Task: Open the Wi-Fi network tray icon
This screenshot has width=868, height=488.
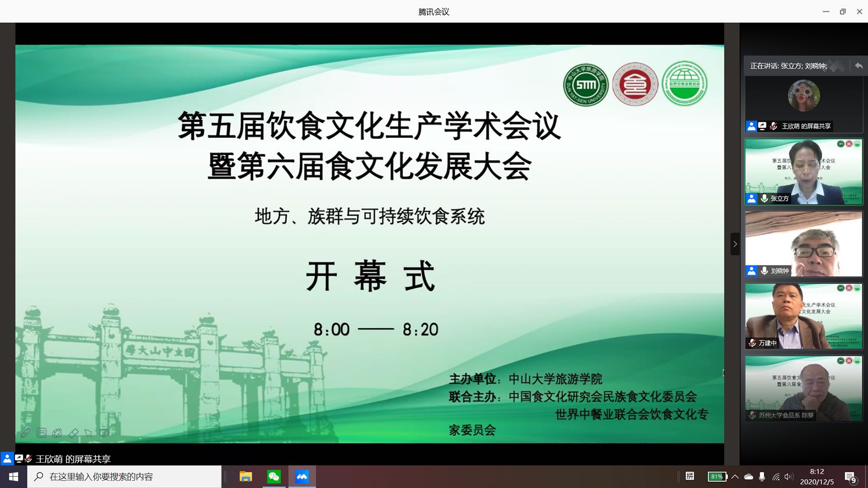Action: coord(776,477)
